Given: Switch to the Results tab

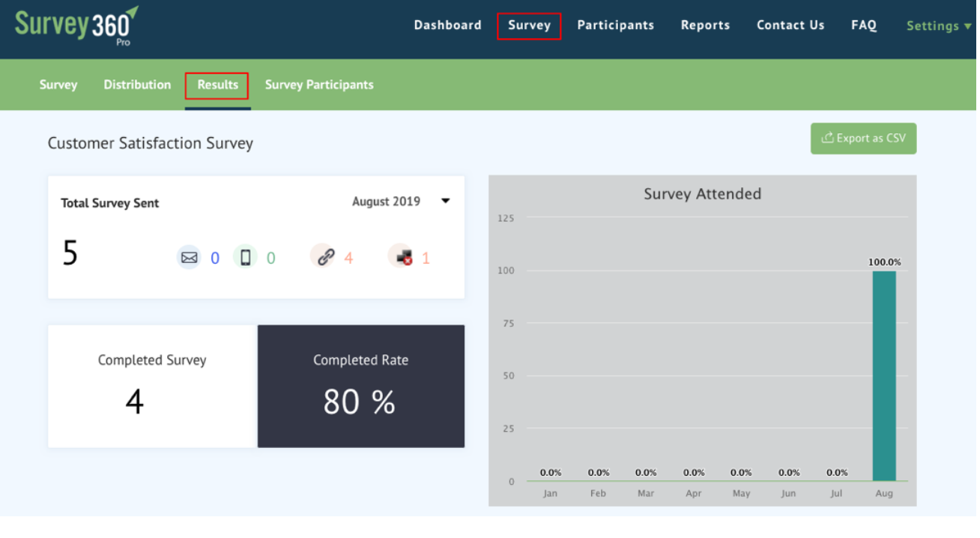Looking at the screenshot, I should pyautogui.click(x=217, y=85).
